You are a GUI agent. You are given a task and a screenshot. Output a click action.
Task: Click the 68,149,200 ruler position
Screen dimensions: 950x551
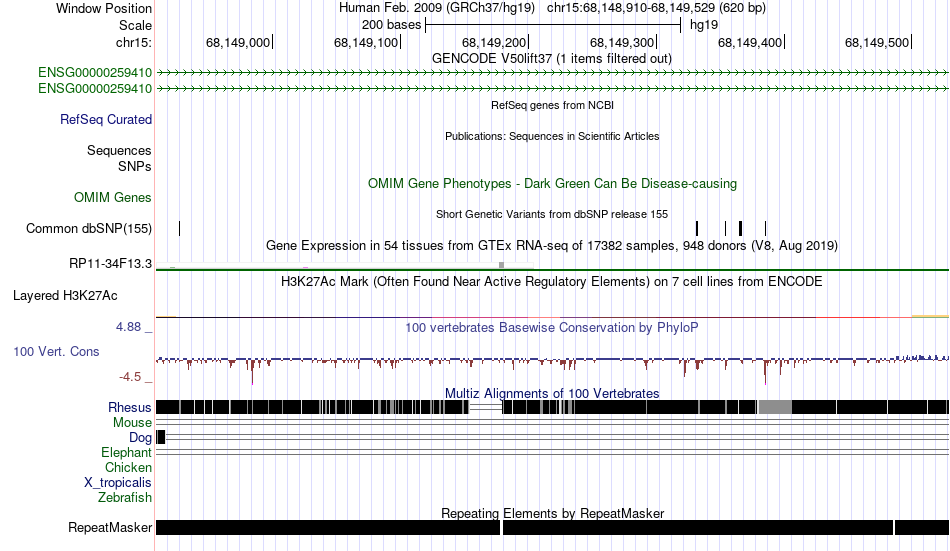494,42
